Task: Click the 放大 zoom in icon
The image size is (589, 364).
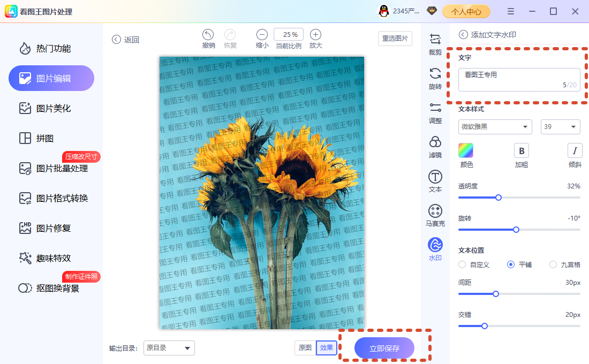Action: pyautogui.click(x=315, y=35)
